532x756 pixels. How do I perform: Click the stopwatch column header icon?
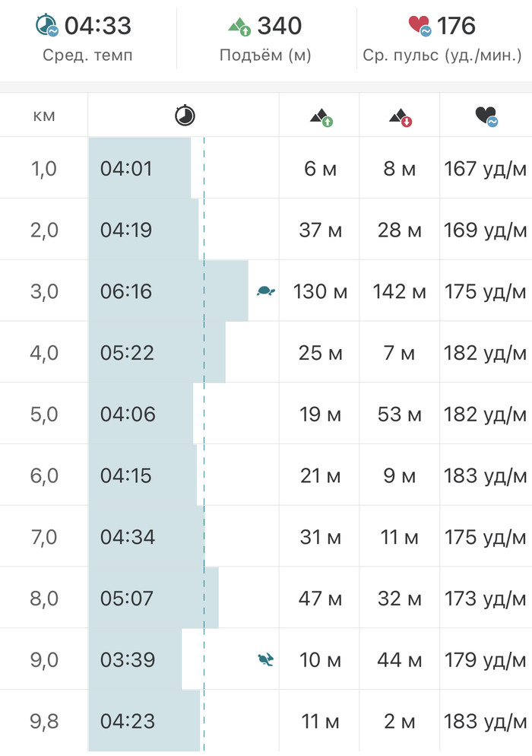click(185, 116)
